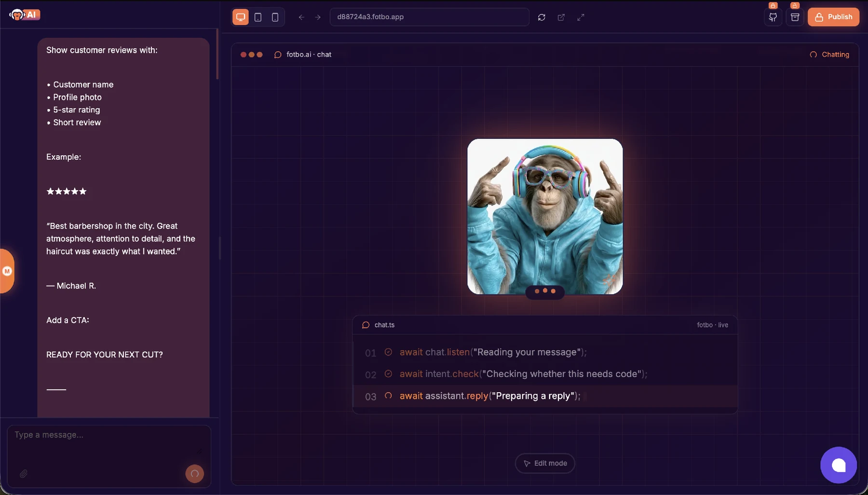Open the purple chat support bubble

pyautogui.click(x=839, y=465)
